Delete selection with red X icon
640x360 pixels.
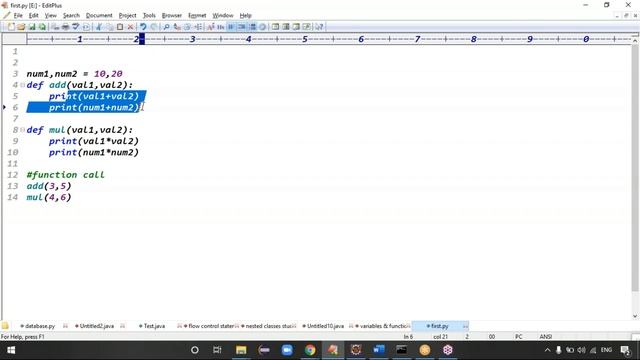130,27
